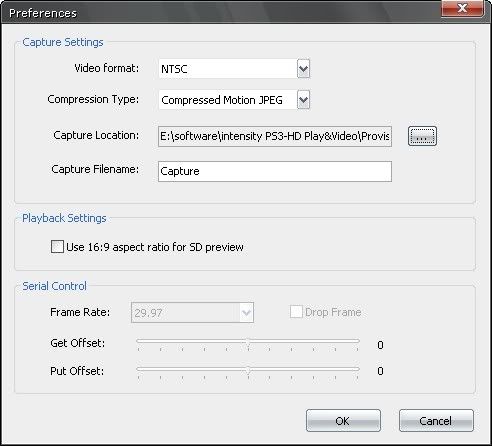Click the OK button

(x=343, y=421)
